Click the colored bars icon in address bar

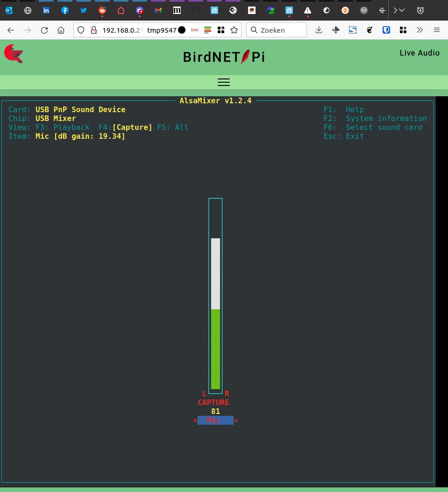(208, 30)
